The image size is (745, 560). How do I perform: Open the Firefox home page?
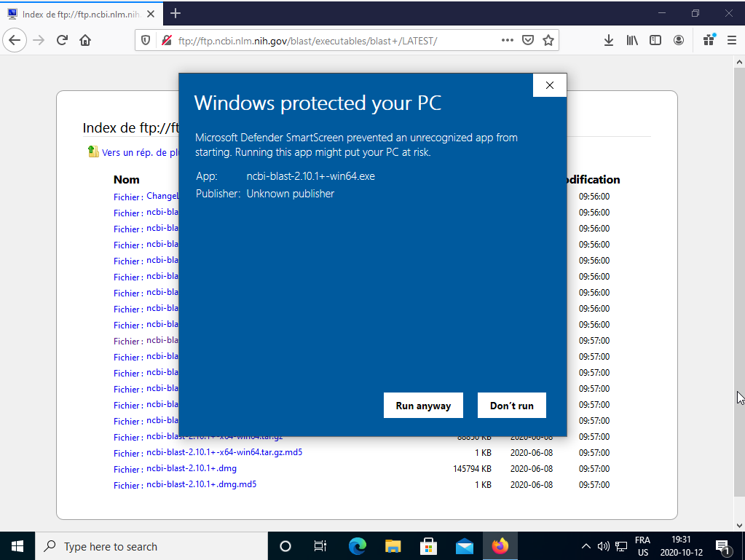pos(85,40)
